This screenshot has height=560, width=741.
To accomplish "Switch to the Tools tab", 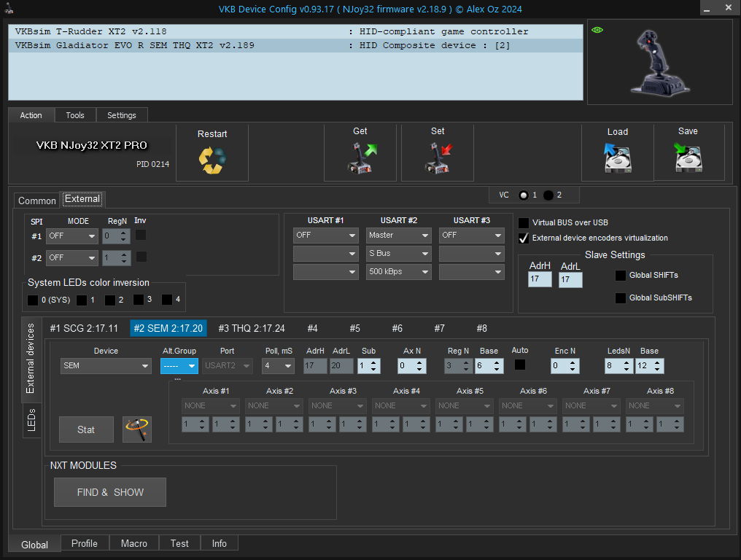I will point(75,115).
